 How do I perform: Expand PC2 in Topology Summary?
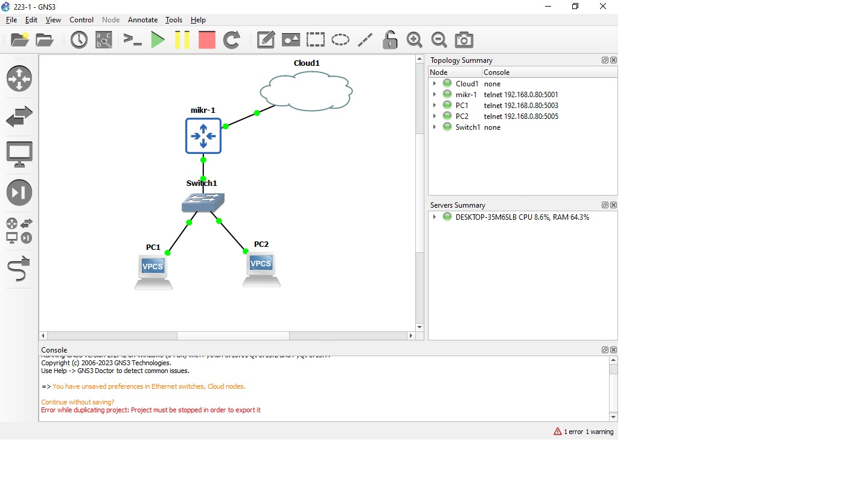[x=435, y=117]
